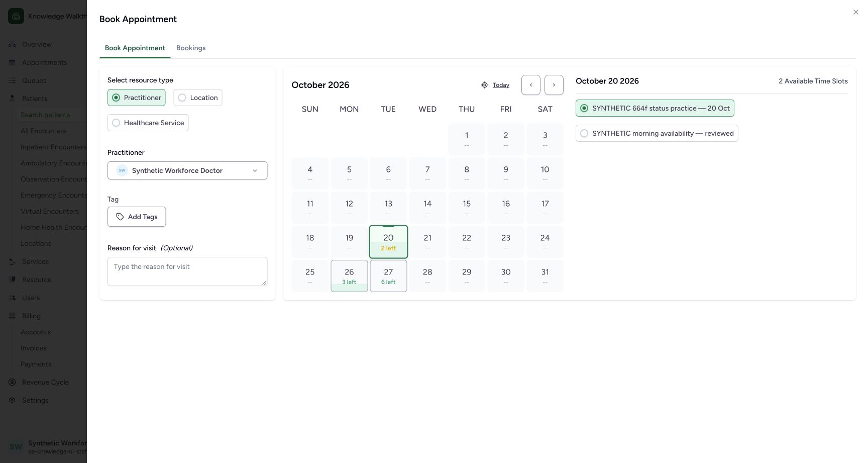
Task: Go to previous month arrow
Action: 531,85
